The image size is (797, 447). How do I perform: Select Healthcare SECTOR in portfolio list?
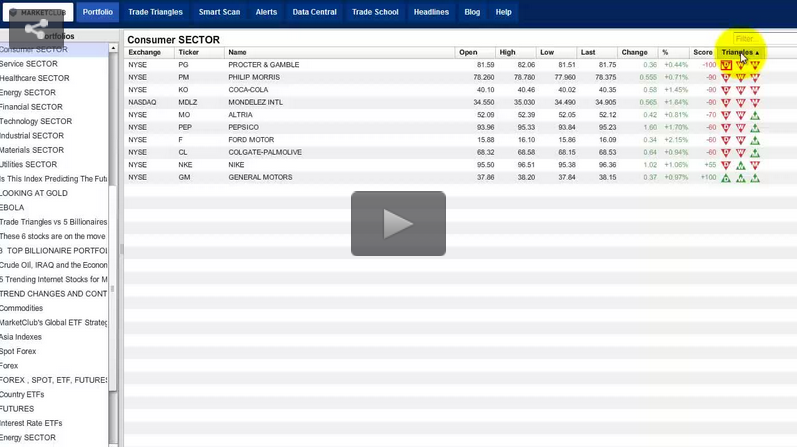tap(35, 78)
